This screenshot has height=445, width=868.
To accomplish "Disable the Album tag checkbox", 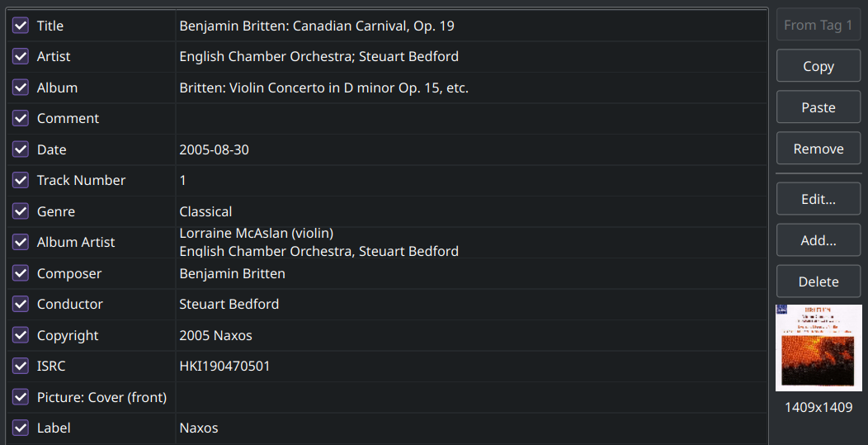I will coord(21,88).
